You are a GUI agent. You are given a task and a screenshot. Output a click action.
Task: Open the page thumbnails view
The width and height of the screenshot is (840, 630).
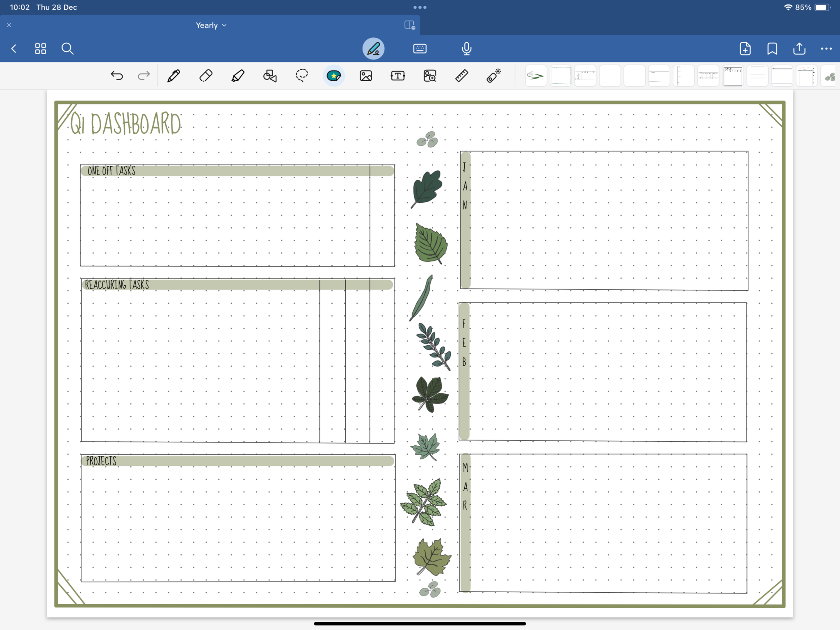(40, 48)
